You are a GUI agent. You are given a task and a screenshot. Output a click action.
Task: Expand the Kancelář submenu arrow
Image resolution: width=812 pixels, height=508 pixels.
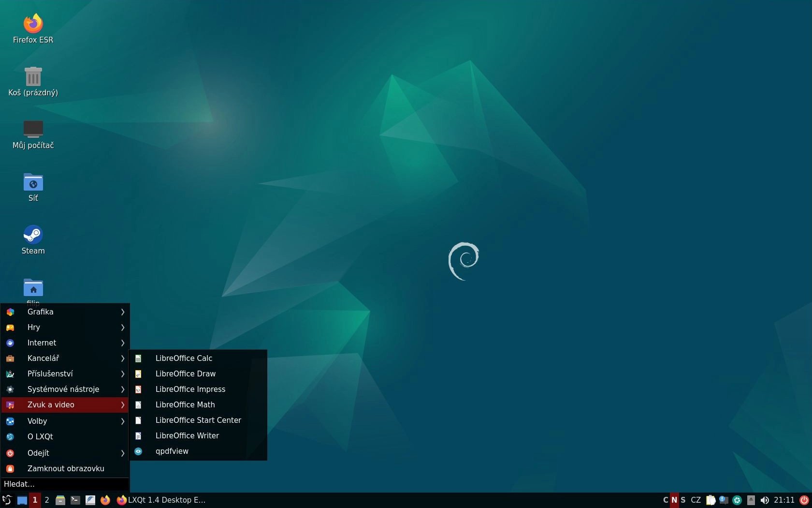pos(123,359)
